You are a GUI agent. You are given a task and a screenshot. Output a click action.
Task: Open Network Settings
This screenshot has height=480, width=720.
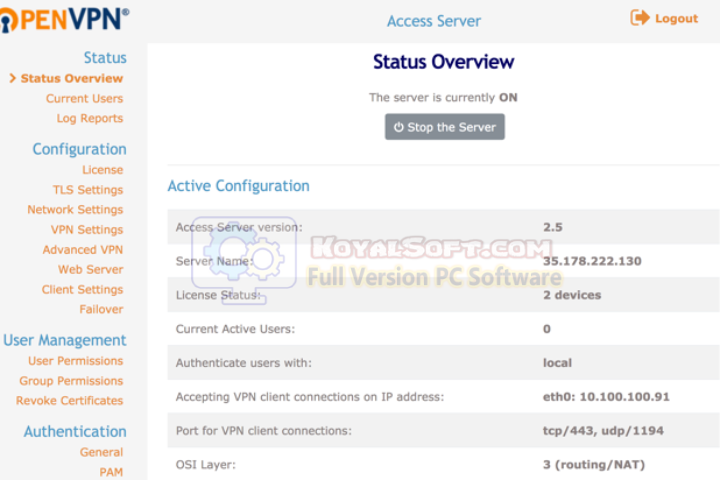(75, 210)
